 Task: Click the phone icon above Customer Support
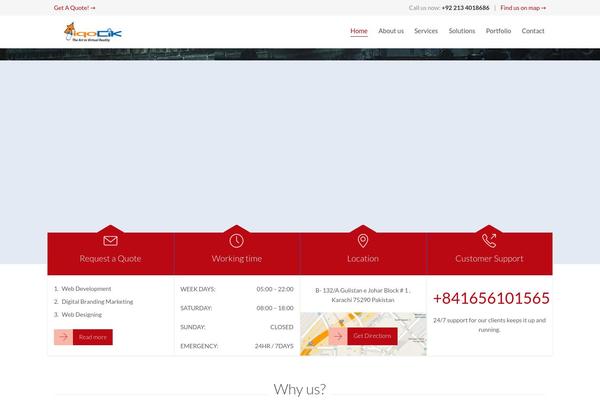[x=489, y=241]
